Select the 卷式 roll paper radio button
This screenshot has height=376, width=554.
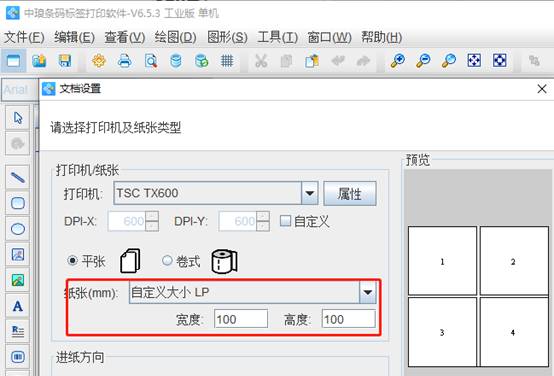tap(167, 261)
